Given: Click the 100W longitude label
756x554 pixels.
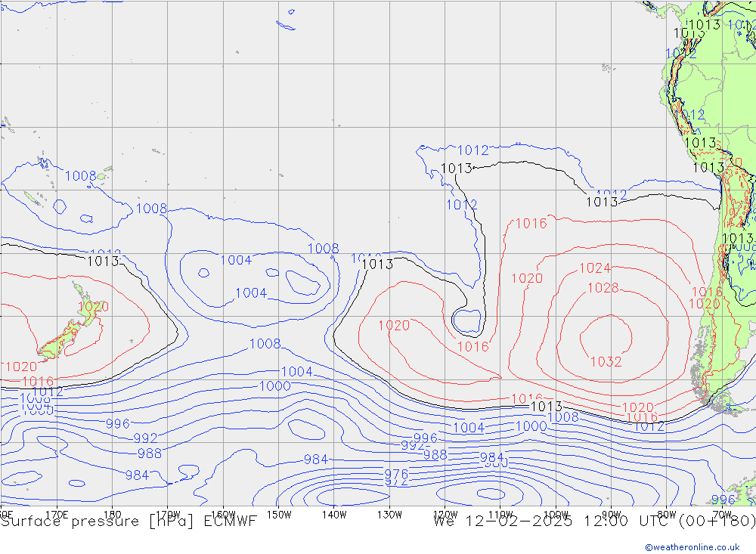Looking at the screenshot, I should click(x=556, y=515).
